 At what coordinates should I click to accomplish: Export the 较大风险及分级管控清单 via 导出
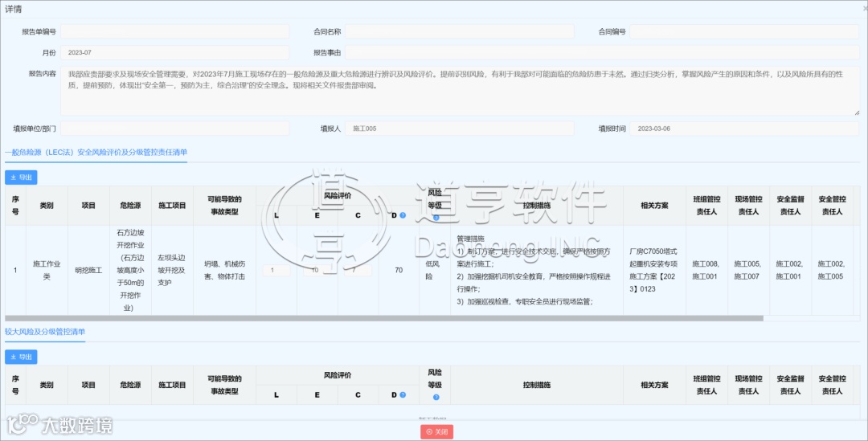[21, 357]
